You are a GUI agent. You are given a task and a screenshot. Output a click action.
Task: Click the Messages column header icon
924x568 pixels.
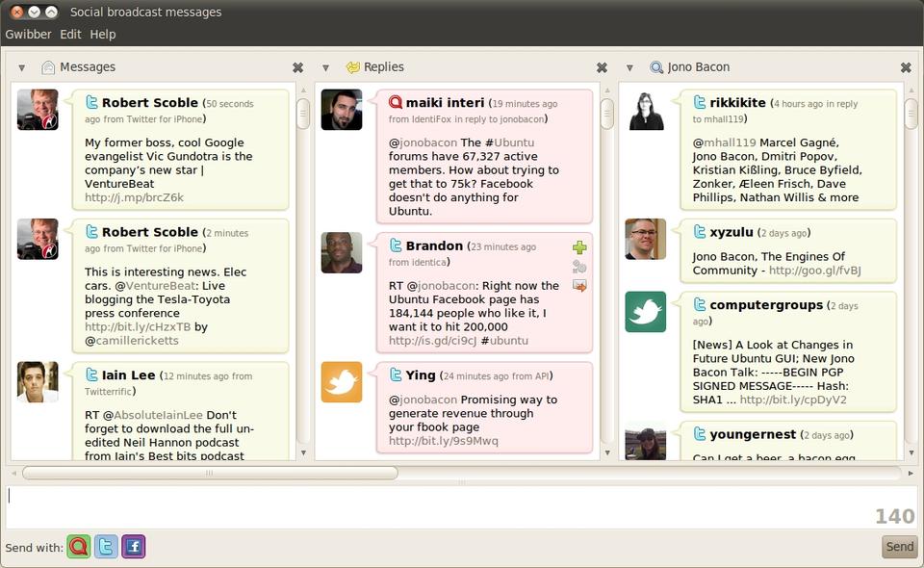click(48, 67)
